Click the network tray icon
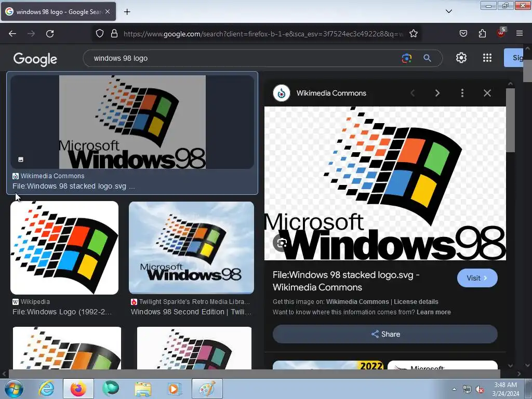This screenshot has height=399, width=532. pos(467,390)
